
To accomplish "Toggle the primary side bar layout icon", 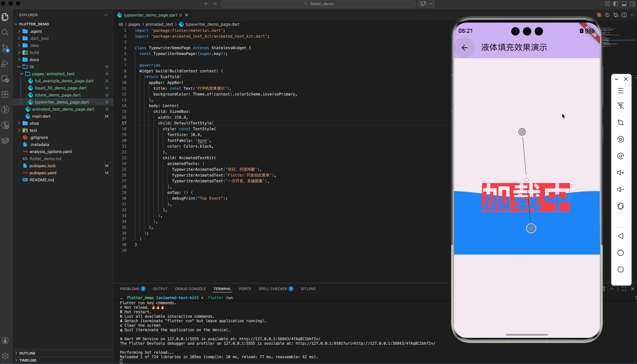I will [x=615, y=4].
